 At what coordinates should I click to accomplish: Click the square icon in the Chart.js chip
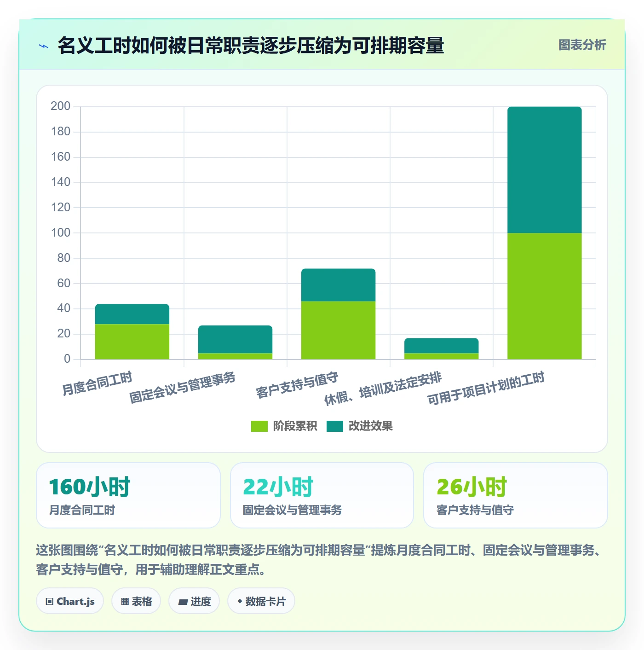pyautogui.click(x=50, y=602)
